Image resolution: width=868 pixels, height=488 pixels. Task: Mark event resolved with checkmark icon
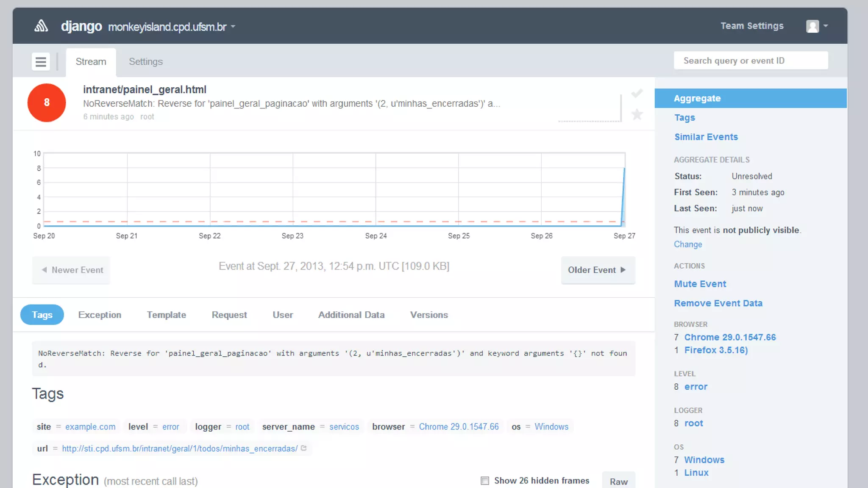(637, 94)
